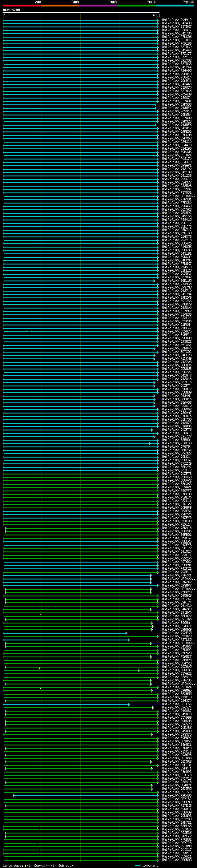
Task: Select hit label UniRef100_P29250
Action: [x=176, y=558]
